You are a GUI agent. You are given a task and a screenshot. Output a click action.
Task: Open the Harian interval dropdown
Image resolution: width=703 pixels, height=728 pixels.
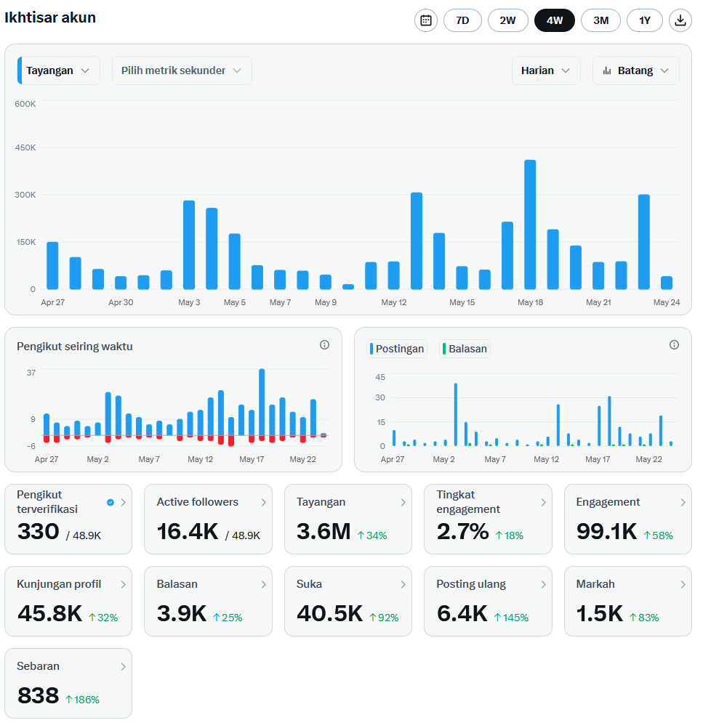[546, 70]
